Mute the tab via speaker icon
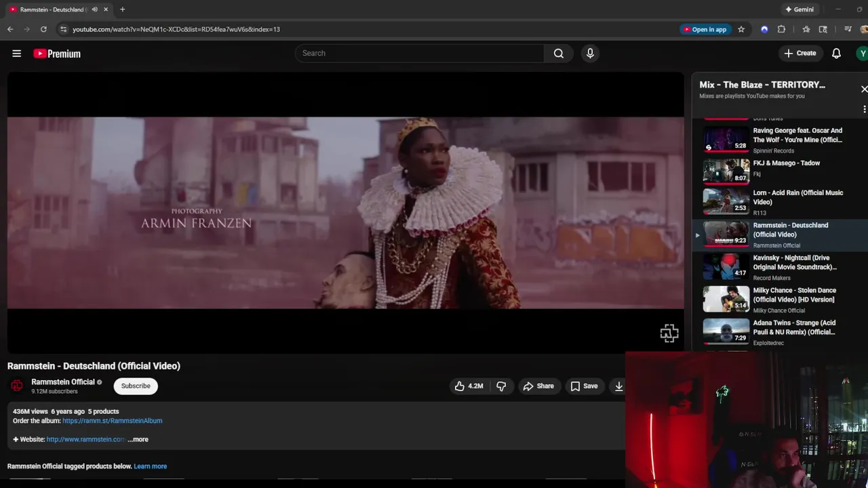 (x=94, y=9)
